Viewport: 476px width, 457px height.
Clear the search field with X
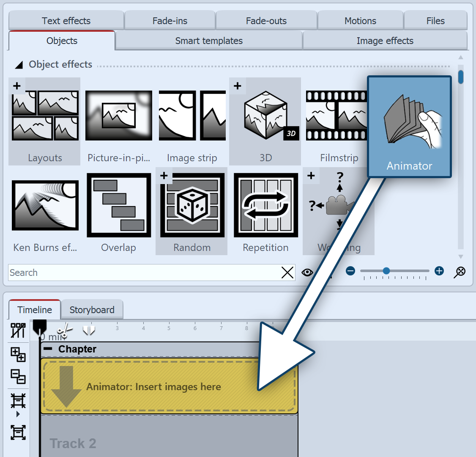287,273
